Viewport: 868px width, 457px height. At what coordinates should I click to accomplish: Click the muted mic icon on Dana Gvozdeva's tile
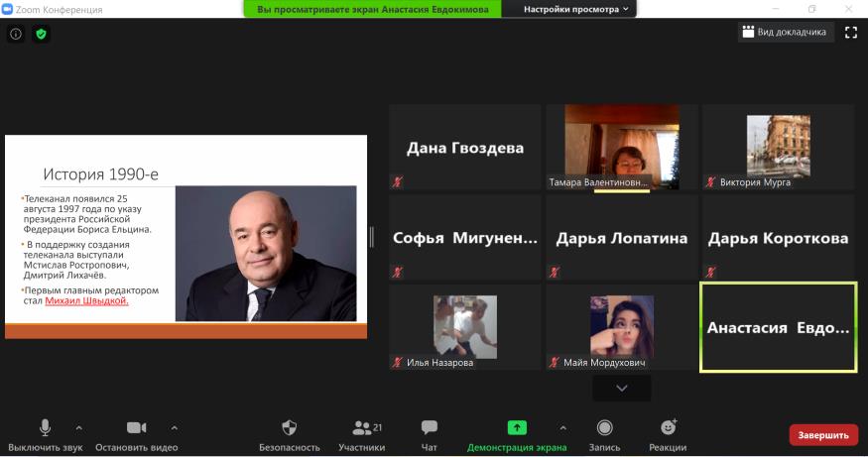398,181
